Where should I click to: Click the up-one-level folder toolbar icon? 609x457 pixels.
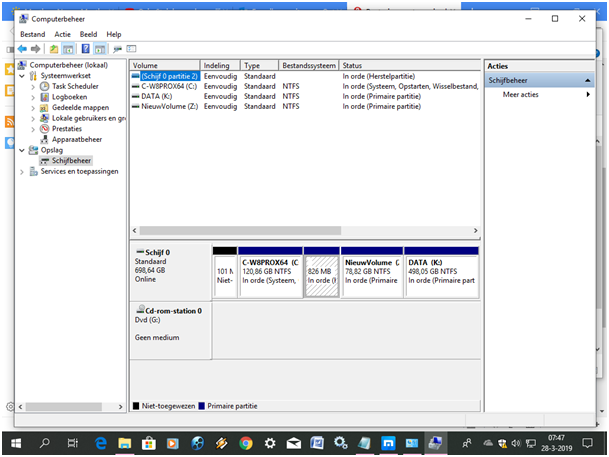tap(53, 48)
